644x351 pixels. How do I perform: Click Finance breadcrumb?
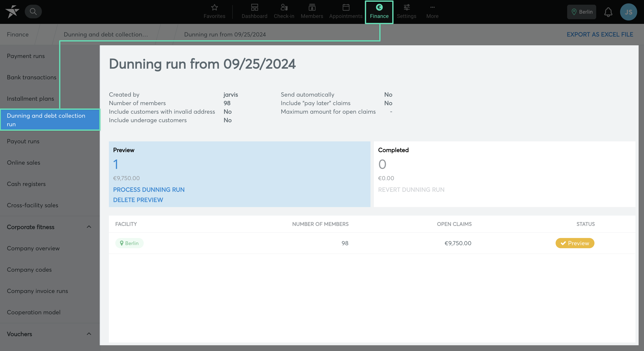(x=18, y=35)
